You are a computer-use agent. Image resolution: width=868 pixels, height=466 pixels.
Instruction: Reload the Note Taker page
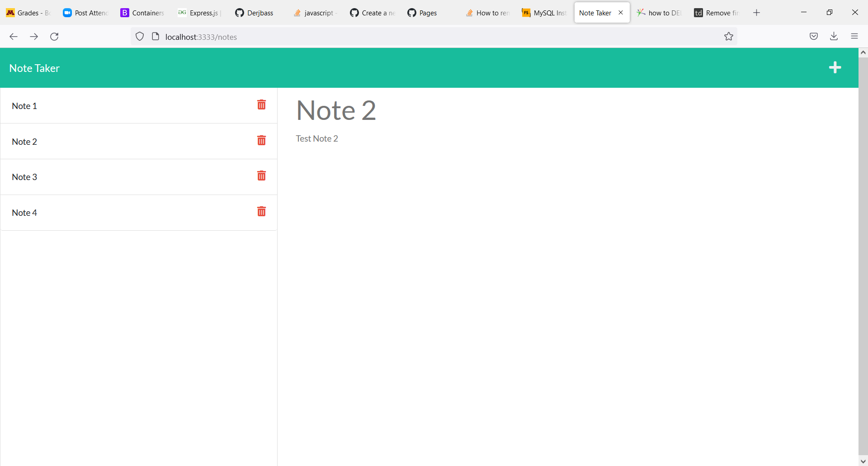tap(54, 37)
